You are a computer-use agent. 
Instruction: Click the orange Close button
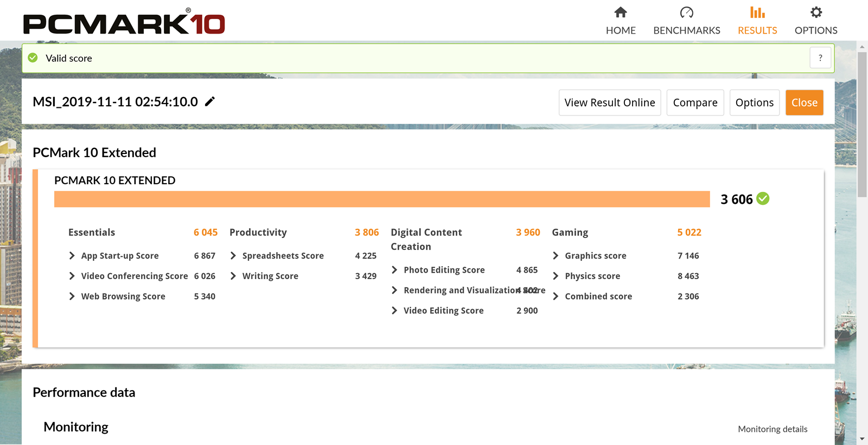pos(804,102)
